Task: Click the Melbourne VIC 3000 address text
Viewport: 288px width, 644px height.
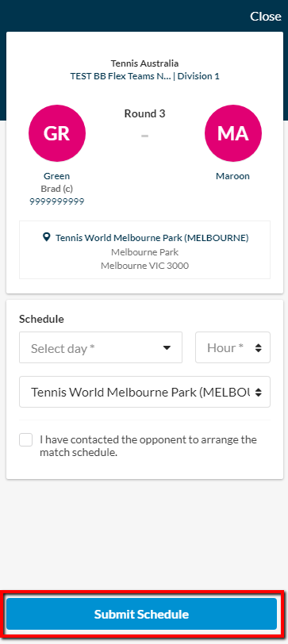Action: click(144, 266)
